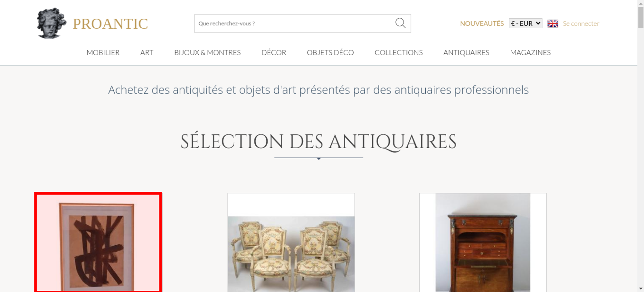
Task: Open the BIJOUX & MONTRES menu
Action: (x=207, y=52)
